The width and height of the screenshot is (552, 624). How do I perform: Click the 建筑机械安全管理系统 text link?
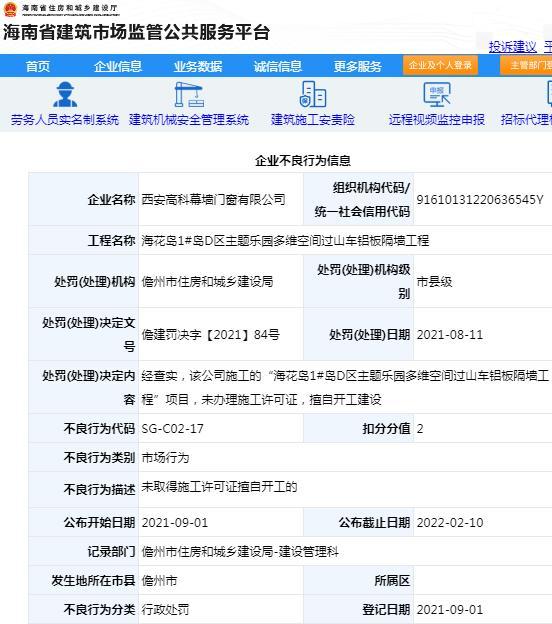pyautogui.click(x=189, y=119)
